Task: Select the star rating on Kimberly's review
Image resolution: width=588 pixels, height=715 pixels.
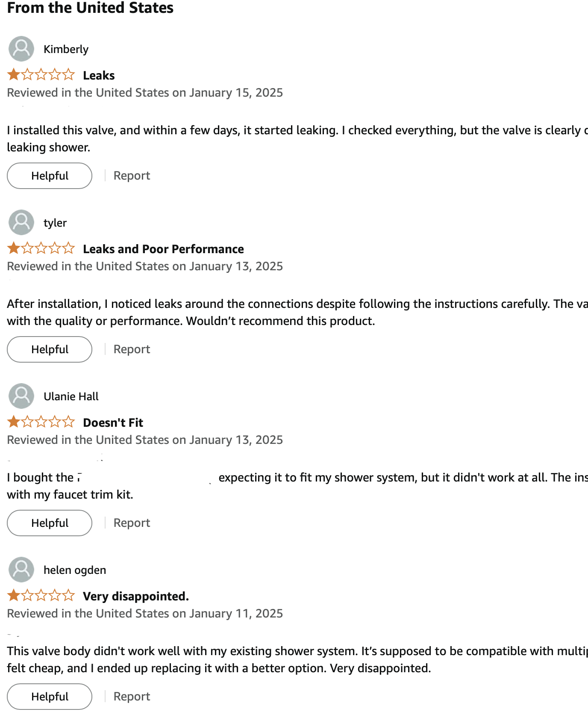Action: pos(41,75)
